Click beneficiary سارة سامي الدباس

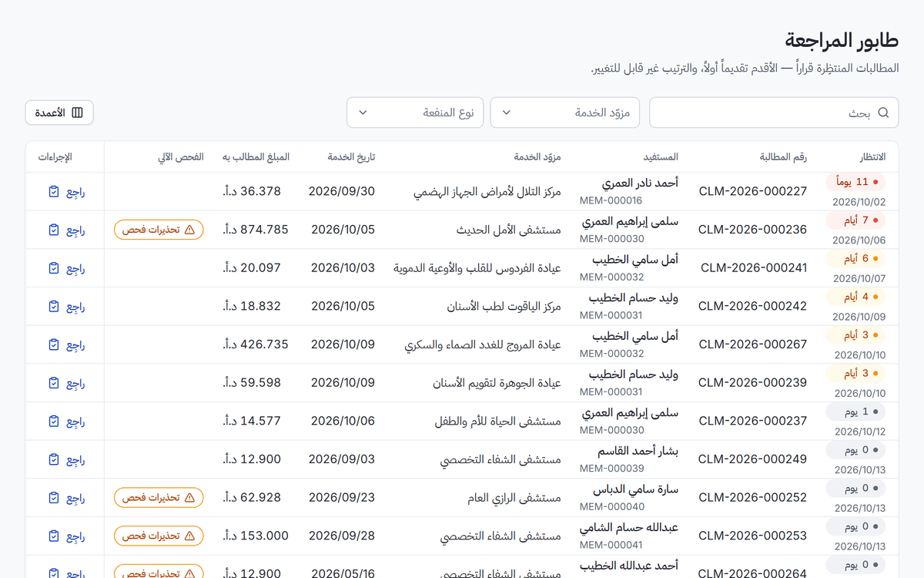pyautogui.click(x=635, y=489)
